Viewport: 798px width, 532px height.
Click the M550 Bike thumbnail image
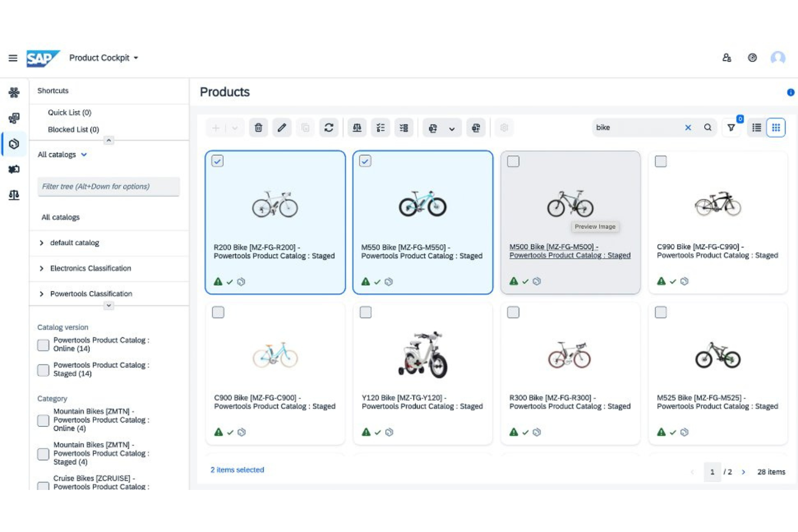point(423,204)
